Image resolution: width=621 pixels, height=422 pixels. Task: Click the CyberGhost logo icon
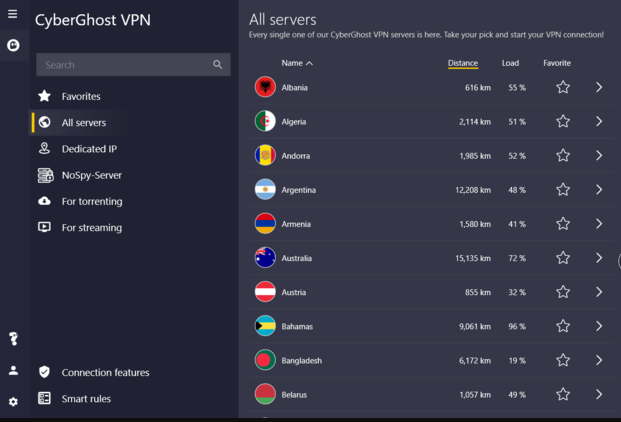pos(13,45)
